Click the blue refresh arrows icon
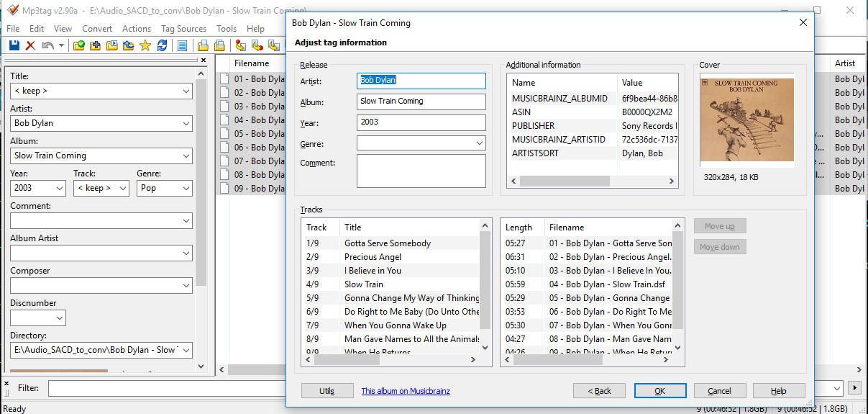 click(x=163, y=45)
